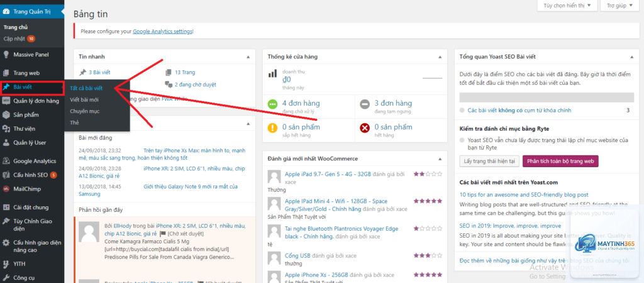Screen dimensions: 644x283
Task: Open Thẻ in Bài viết submenu
Action: tap(74, 123)
